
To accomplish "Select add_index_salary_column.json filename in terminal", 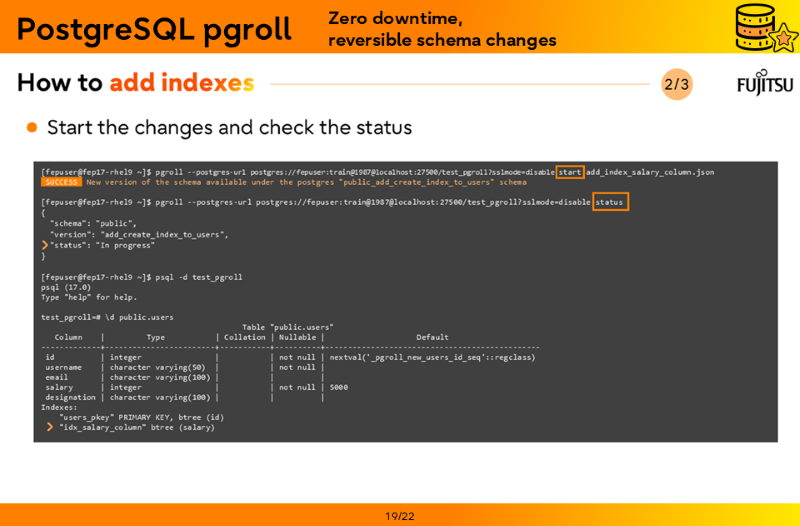I will [x=650, y=172].
